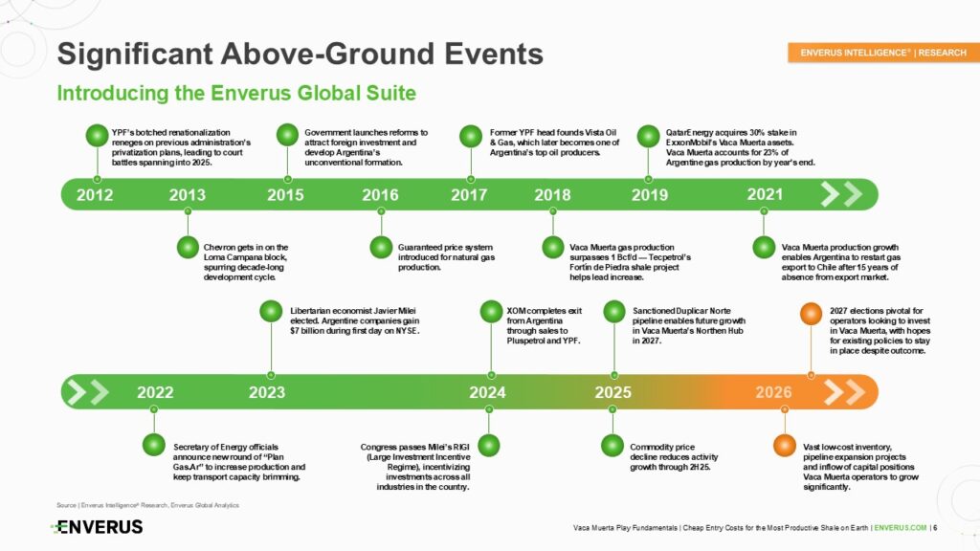Viewport: 980px width, 551px height.
Task: Click the green marker beside Guaranteed price system
Action: pyautogui.click(x=381, y=248)
